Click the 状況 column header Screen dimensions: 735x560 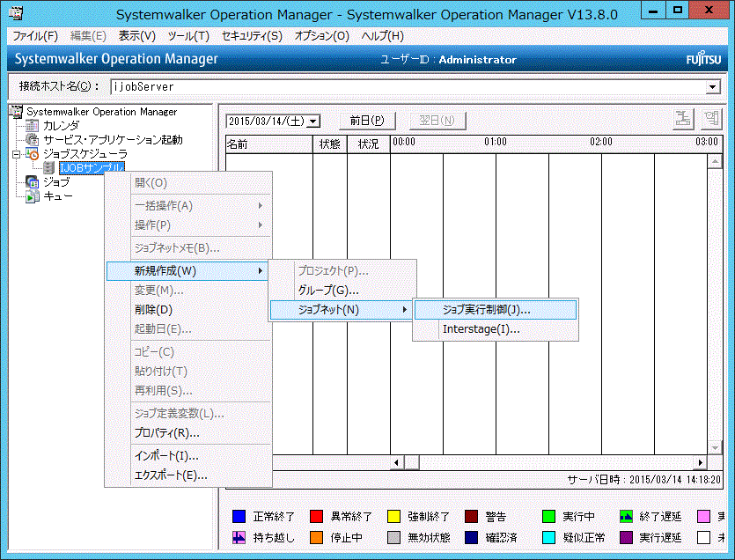[369, 144]
